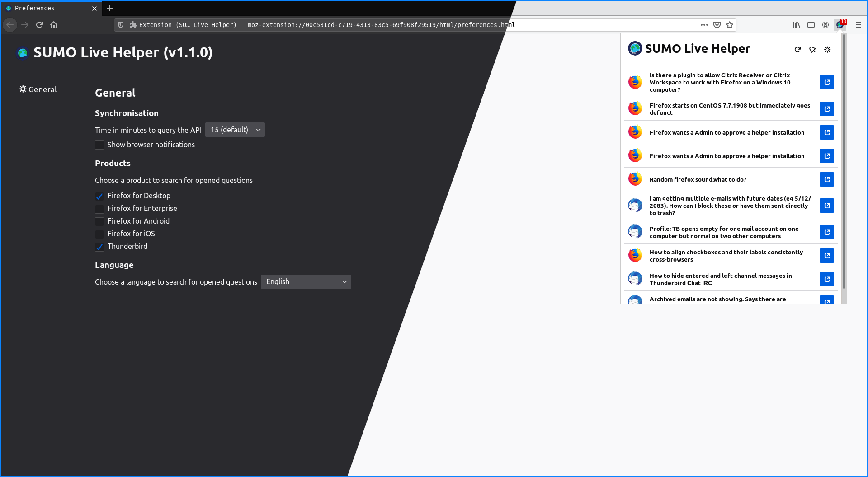Open the Citrix Receiver question in new tab
This screenshot has height=477, width=868.
click(827, 82)
